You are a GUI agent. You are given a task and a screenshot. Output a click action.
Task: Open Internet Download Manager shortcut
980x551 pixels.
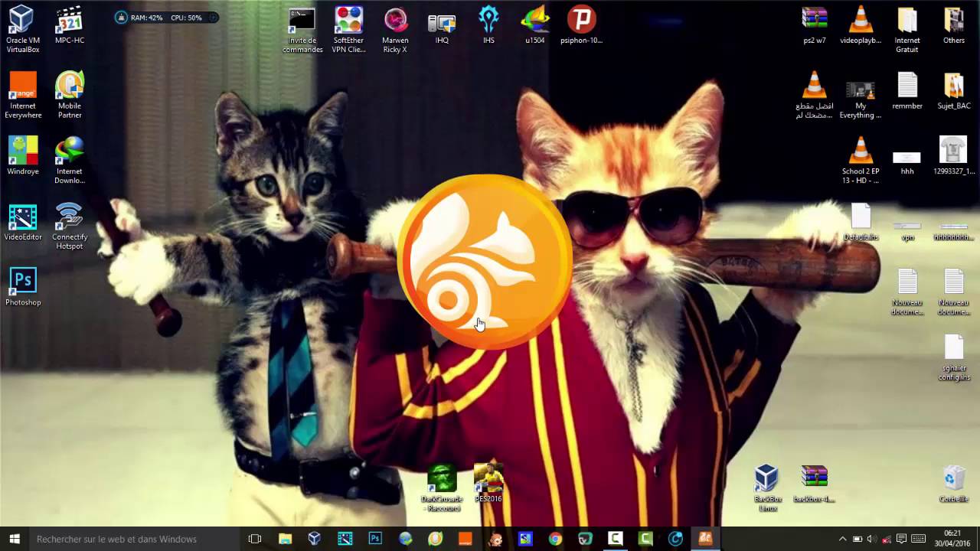click(x=70, y=160)
